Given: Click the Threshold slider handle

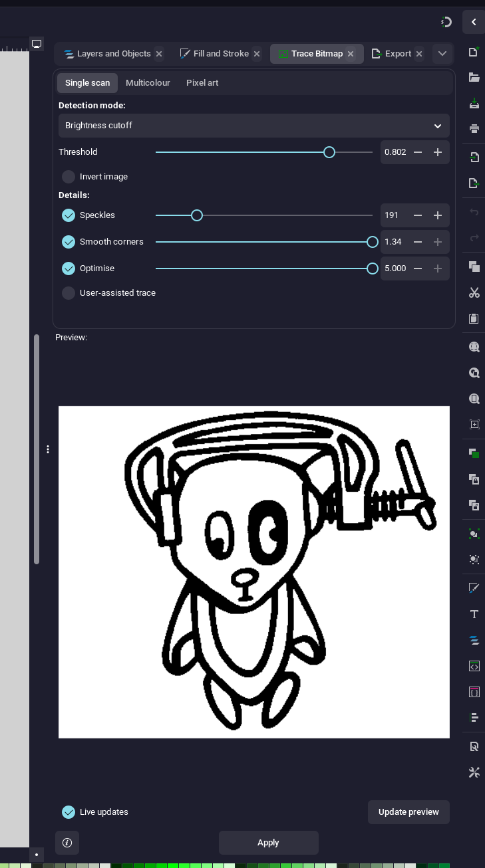Looking at the screenshot, I should [x=329, y=152].
